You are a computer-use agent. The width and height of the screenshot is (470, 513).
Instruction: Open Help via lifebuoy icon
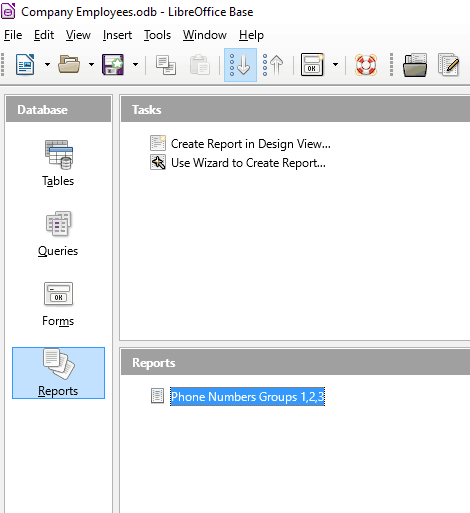[366, 65]
